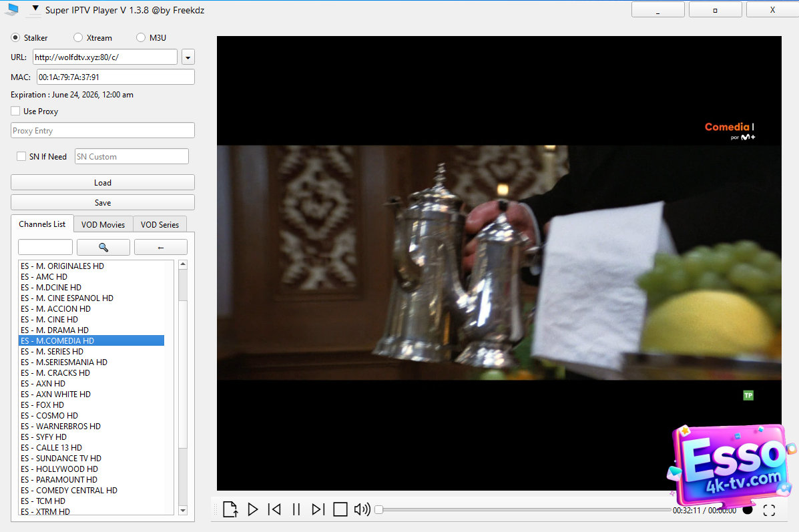Jump back using the skip-previous icon
The image size is (799, 532).
point(274,509)
